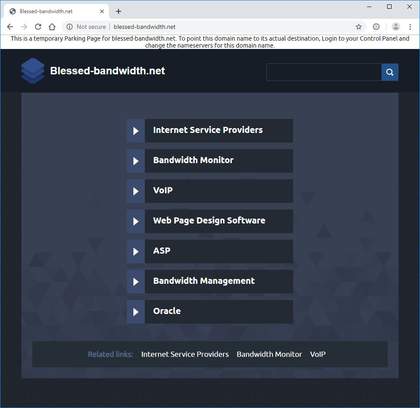Click the Not secure site info icon

(x=69, y=27)
